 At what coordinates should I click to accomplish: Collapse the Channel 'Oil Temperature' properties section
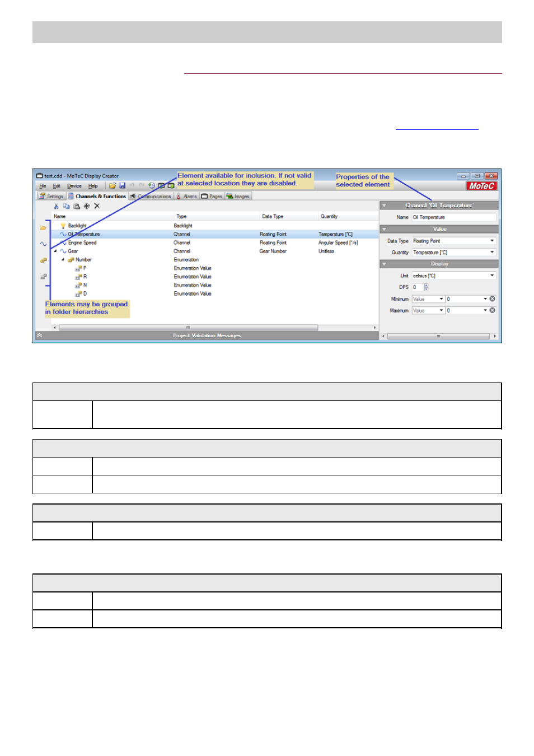384,206
